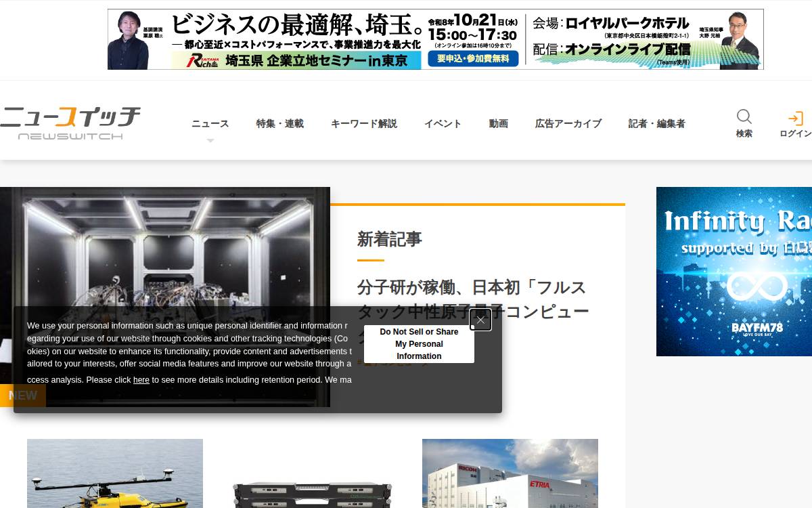Select the 動画 menu item
The height and width of the screenshot is (508, 812).
[499, 123]
